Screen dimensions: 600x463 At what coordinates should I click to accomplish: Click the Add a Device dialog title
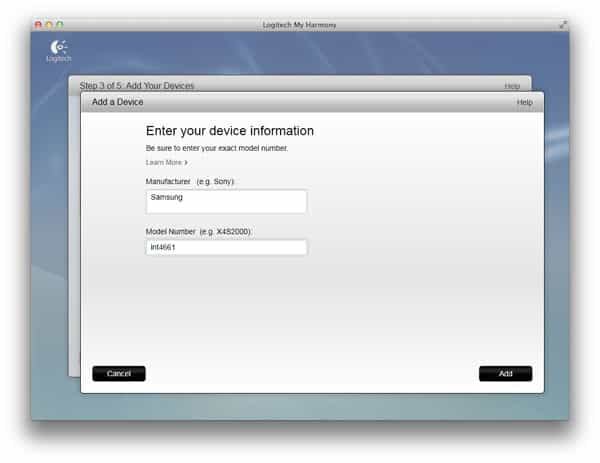point(117,102)
